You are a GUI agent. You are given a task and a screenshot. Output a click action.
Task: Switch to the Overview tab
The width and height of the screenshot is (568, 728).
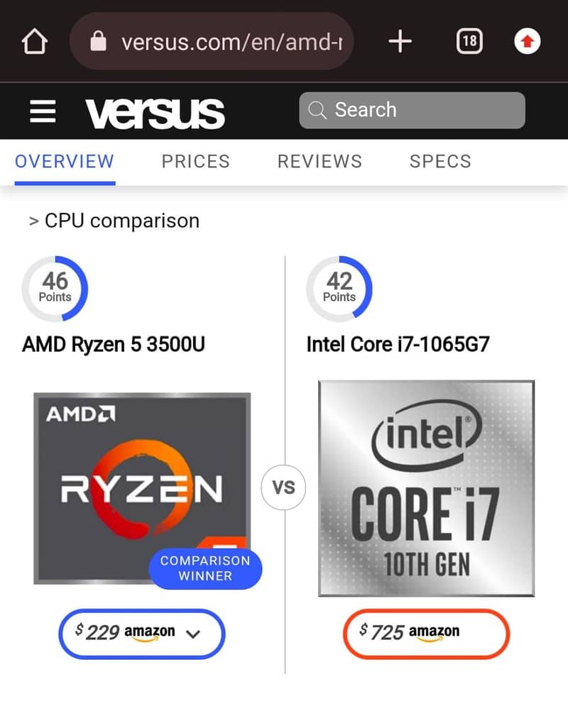64,162
